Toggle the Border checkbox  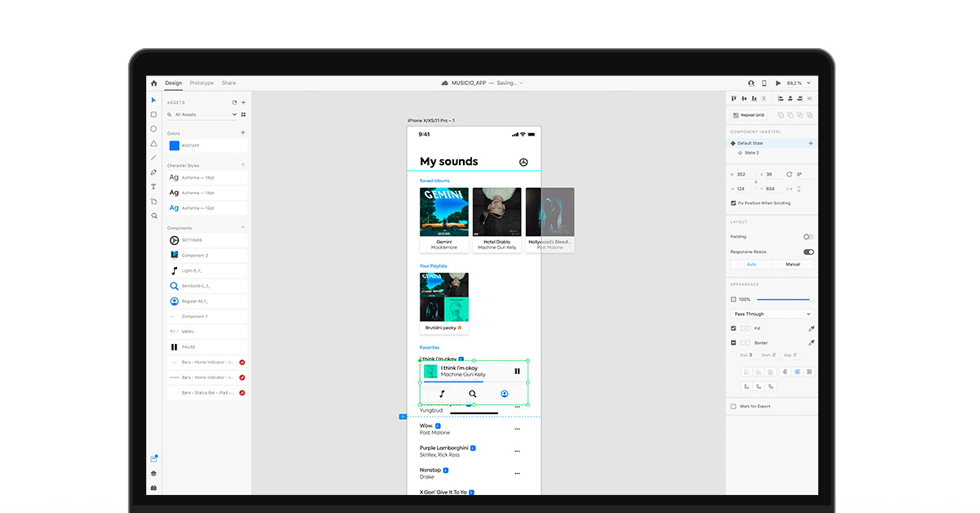[733, 343]
